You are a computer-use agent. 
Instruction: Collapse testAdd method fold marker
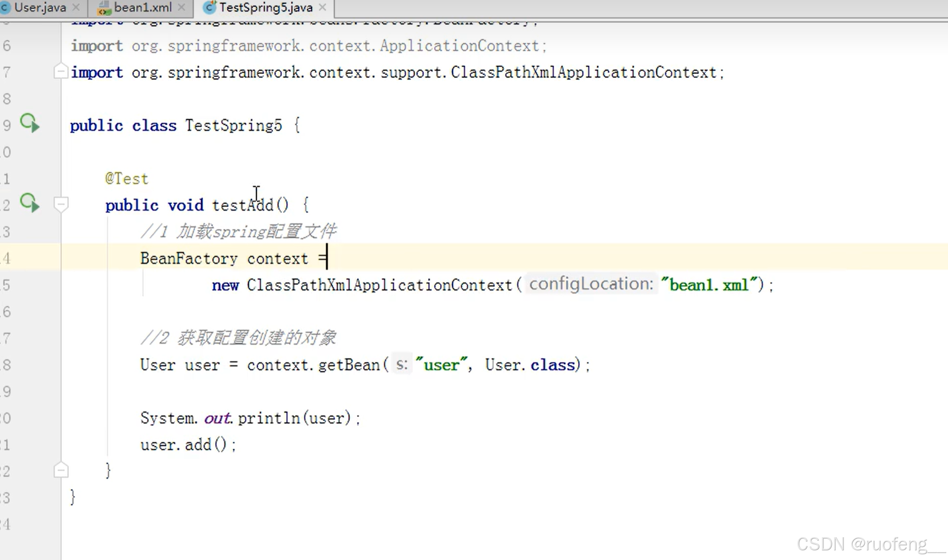click(61, 204)
